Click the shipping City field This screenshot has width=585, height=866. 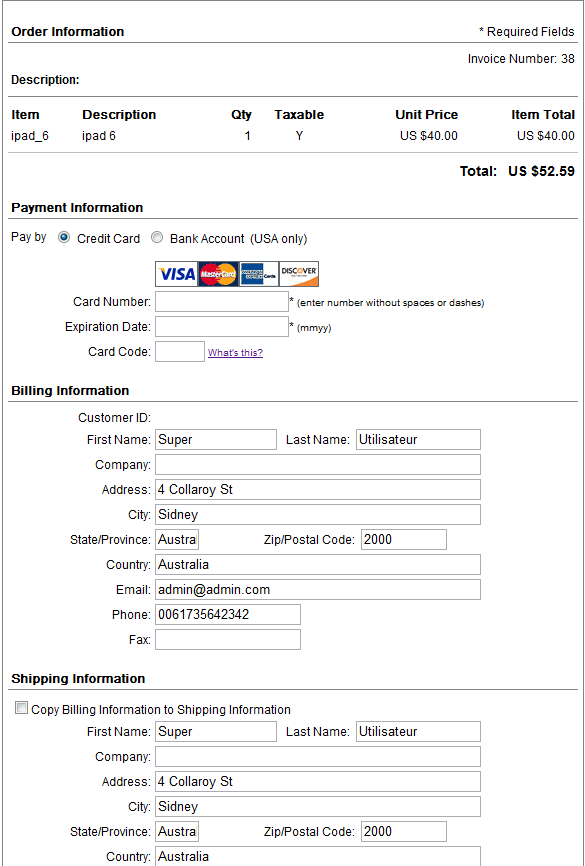pos(318,806)
